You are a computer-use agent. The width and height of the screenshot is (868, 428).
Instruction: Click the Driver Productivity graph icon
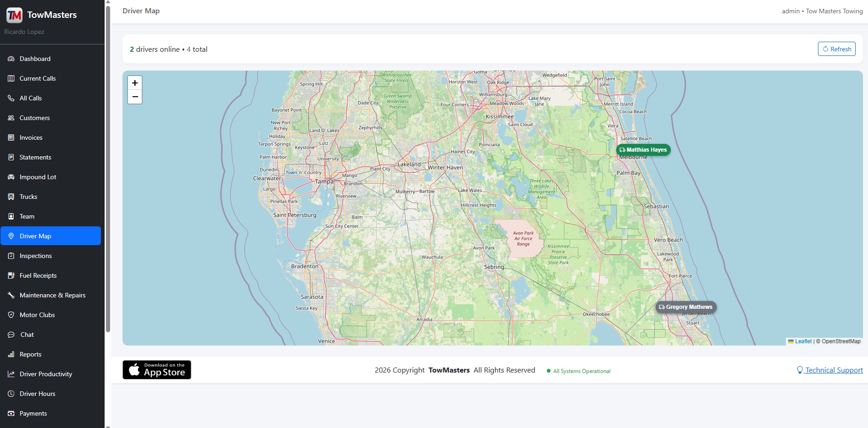(11, 374)
